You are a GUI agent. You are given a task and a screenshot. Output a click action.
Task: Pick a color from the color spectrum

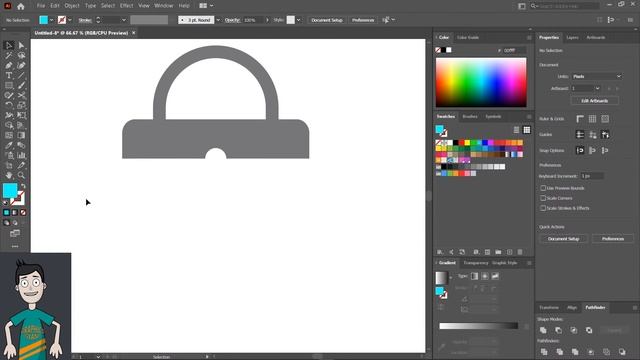tap(481, 82)
